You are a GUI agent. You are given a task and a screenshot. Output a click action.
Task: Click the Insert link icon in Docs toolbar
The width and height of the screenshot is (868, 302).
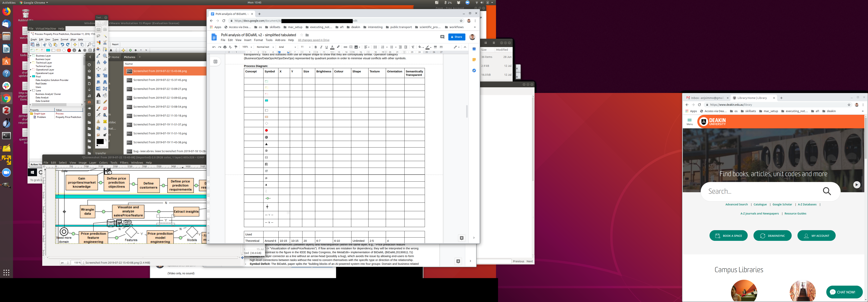[x=345, y=47]
